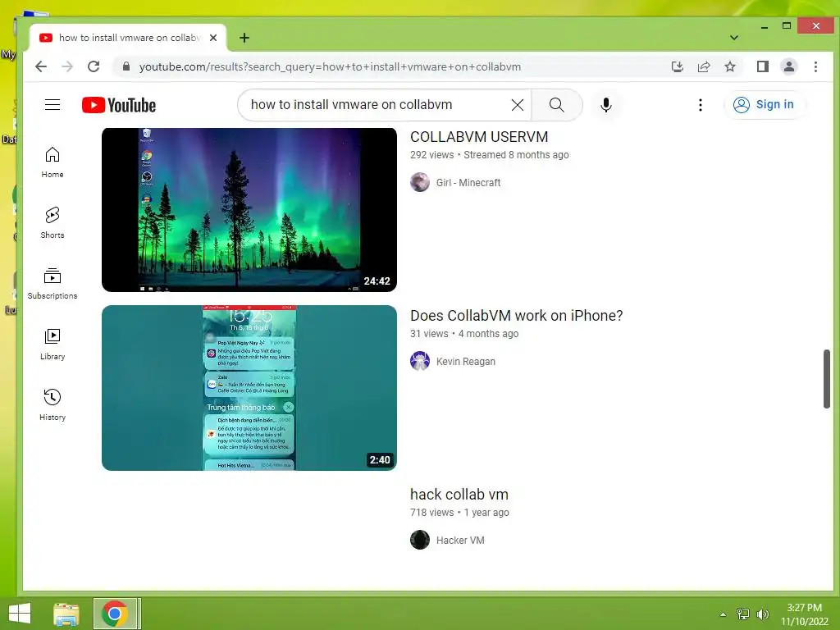Click "718 views" under hack collab vm
840x630 pixels.
tap(431, 513)
